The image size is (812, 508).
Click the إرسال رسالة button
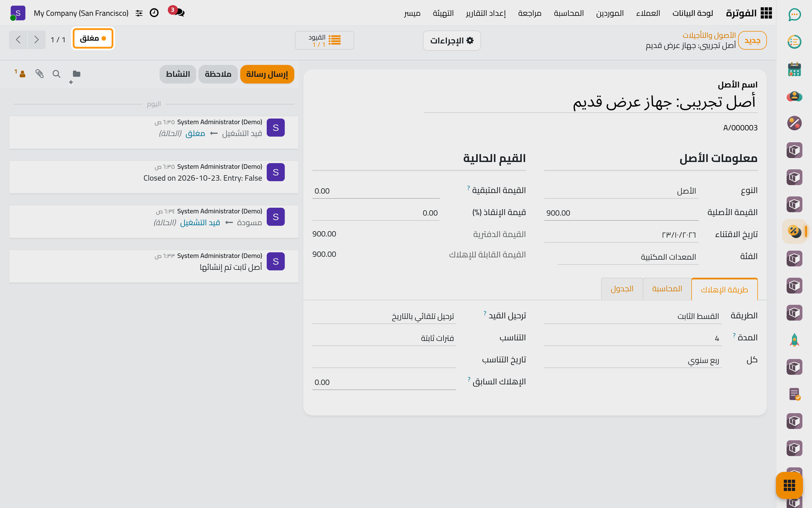[x=267, y=74]
